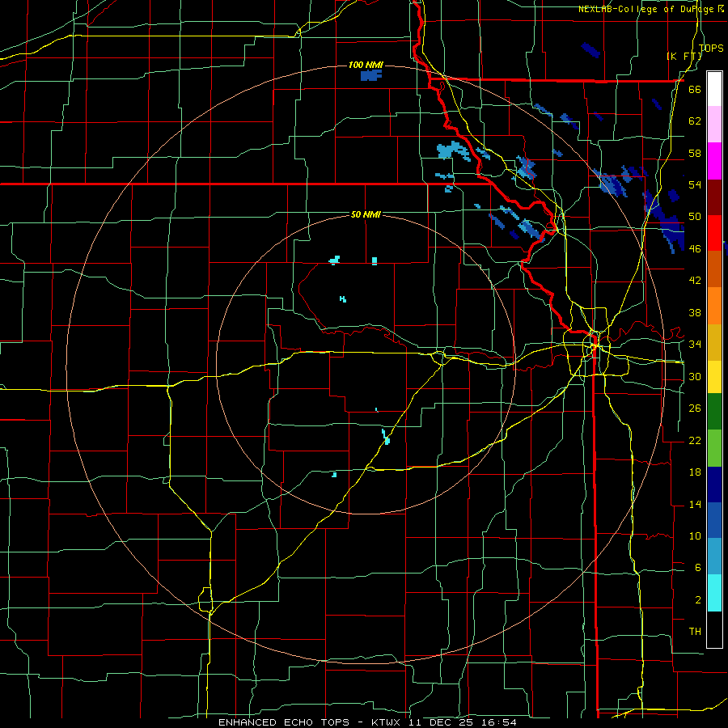728x728 pixels.
Task: Click the 'KTWX' radar site identifier
Action: point(387,722)
